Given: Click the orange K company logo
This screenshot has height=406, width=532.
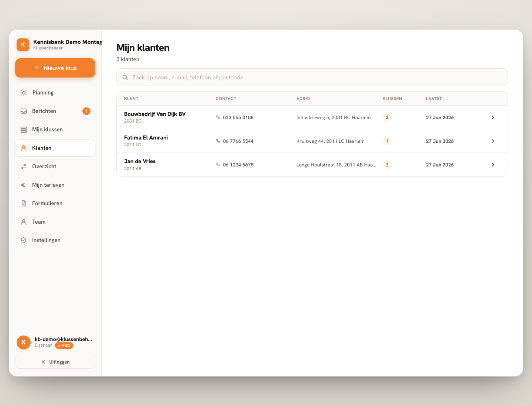Looking at the screenshot, I should pos(23,45).
